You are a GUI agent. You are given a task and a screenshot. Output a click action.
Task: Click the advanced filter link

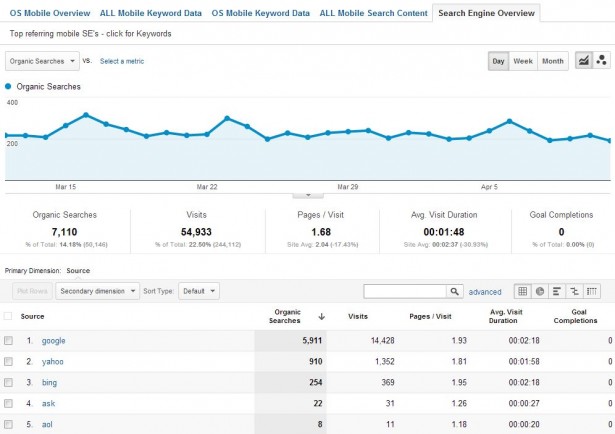tap(485, 292)
